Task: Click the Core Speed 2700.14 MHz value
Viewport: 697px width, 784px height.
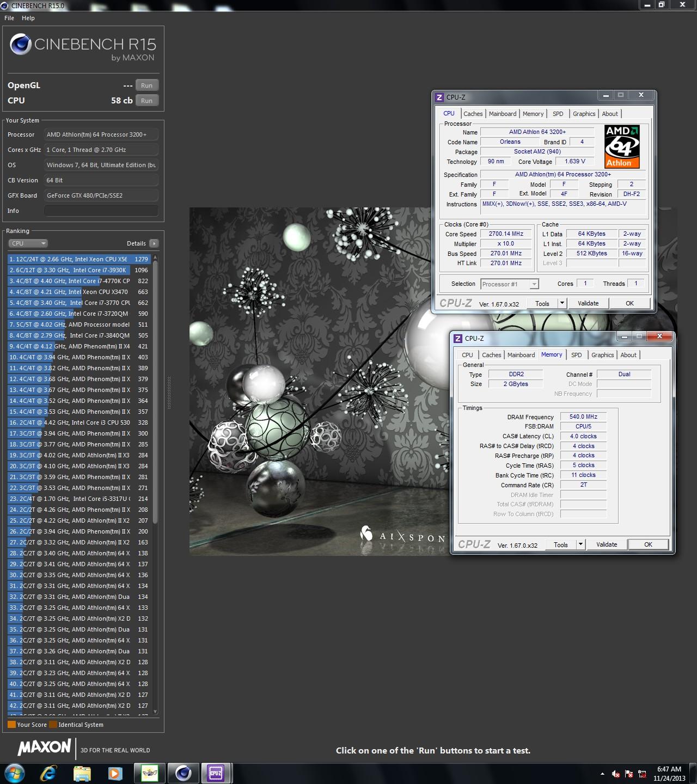Action: coord(506,234)
